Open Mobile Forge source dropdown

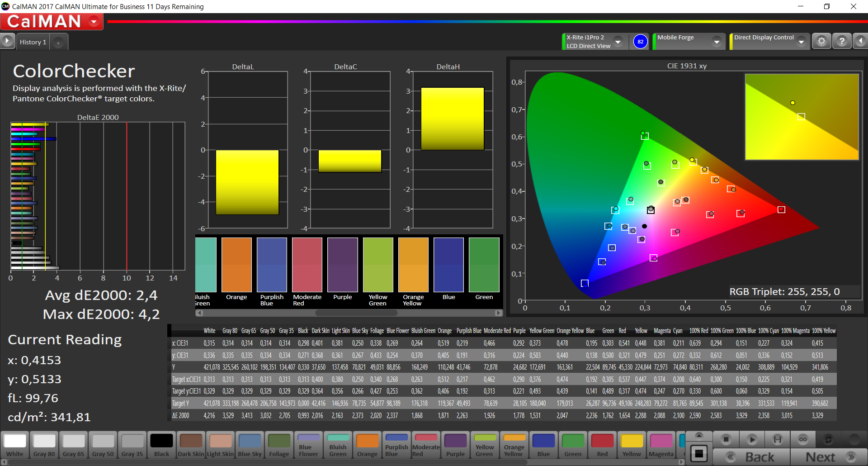click(x=716, y=42)
